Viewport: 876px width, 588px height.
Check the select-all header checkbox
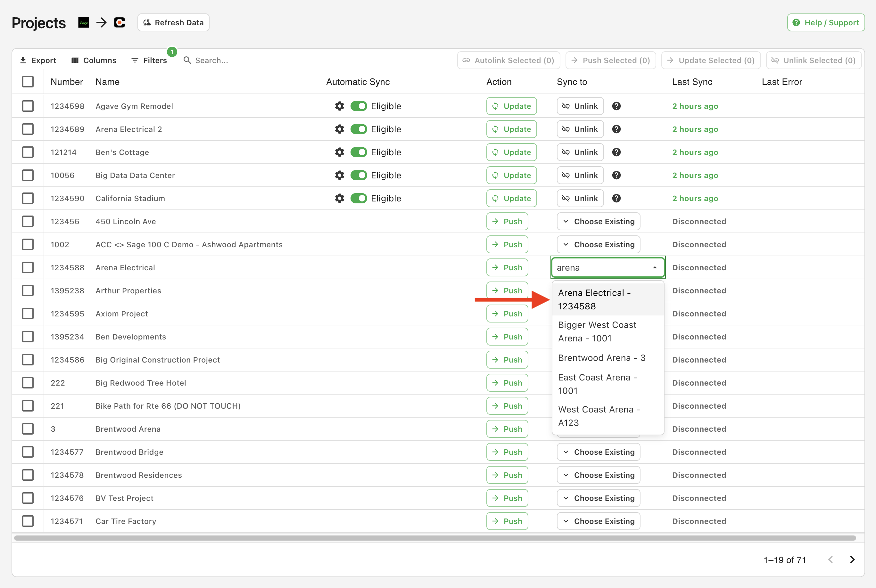tap(28, 82)
